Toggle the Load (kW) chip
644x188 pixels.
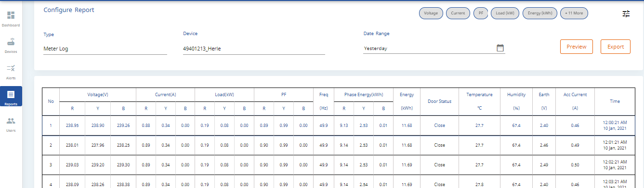point(505,13)
